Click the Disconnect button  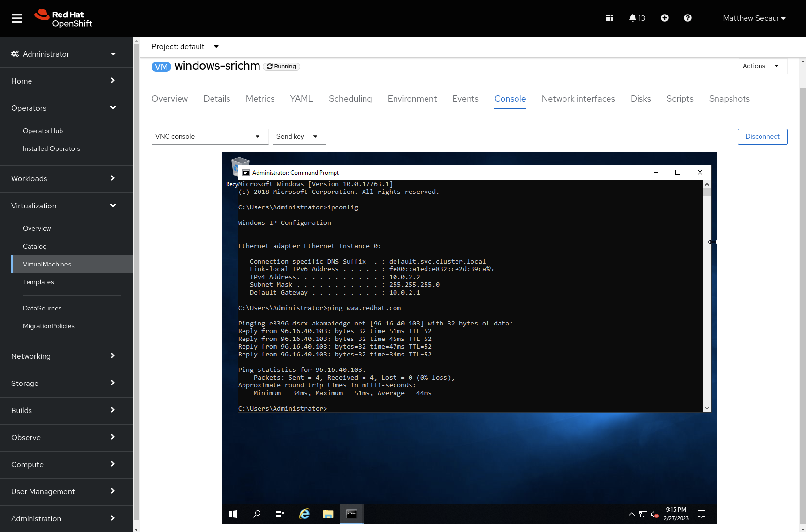[762, 136]
